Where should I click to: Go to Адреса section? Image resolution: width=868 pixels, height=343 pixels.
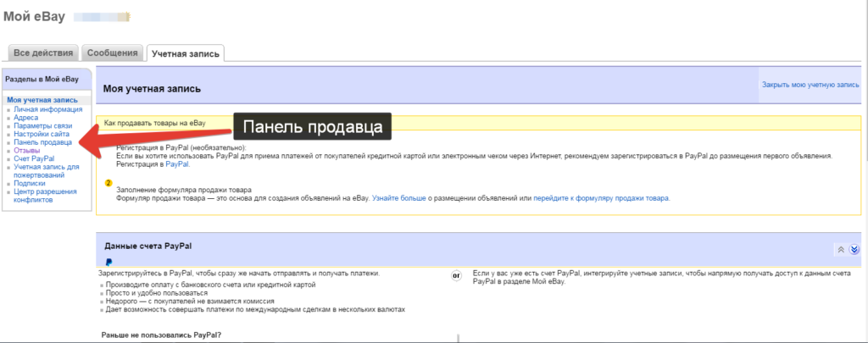tap(26, 118)
